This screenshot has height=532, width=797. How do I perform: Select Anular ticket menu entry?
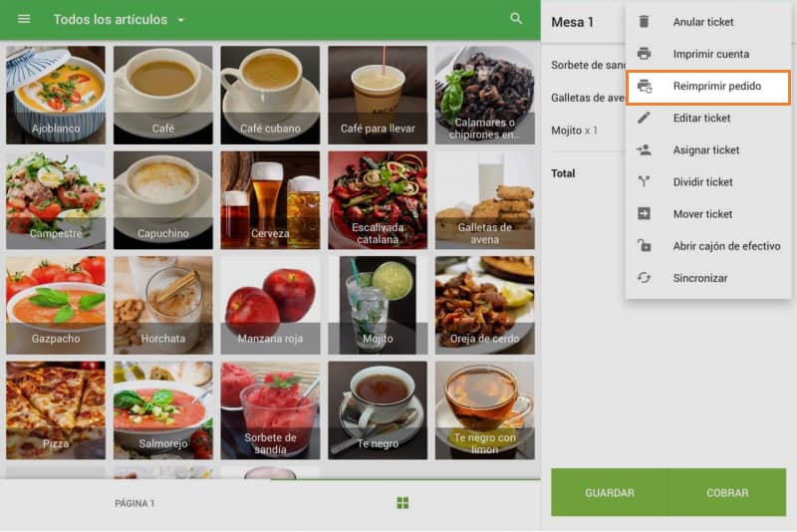[708, 22]
